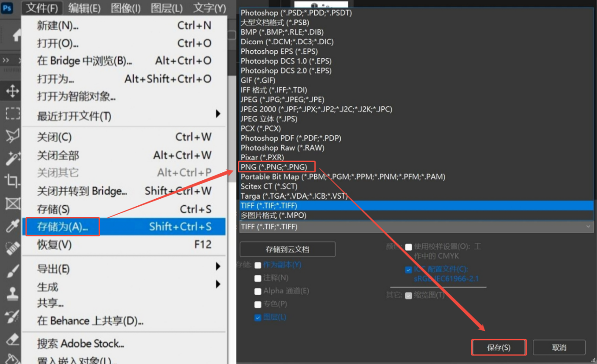
Task: Select the Rectangular Marquee tool
Action: click(x=12, y=113)
